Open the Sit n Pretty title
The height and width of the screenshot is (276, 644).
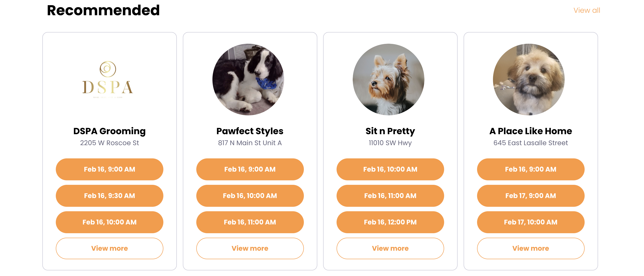point(390,131)
